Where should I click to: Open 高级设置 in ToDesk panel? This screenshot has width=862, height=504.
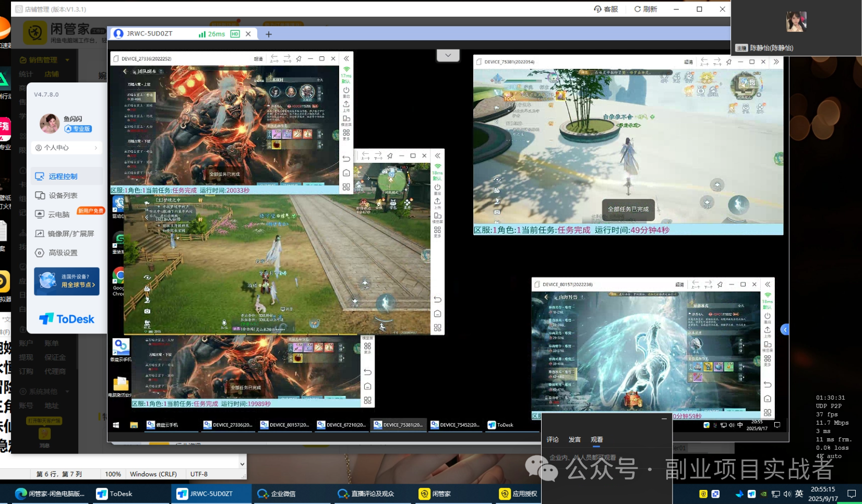pos(63,253)
